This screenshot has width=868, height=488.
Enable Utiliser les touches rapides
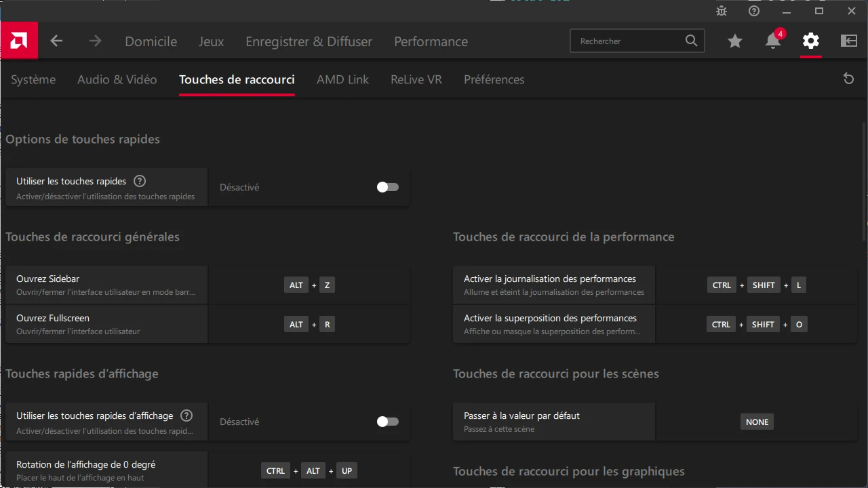(387, 187)
